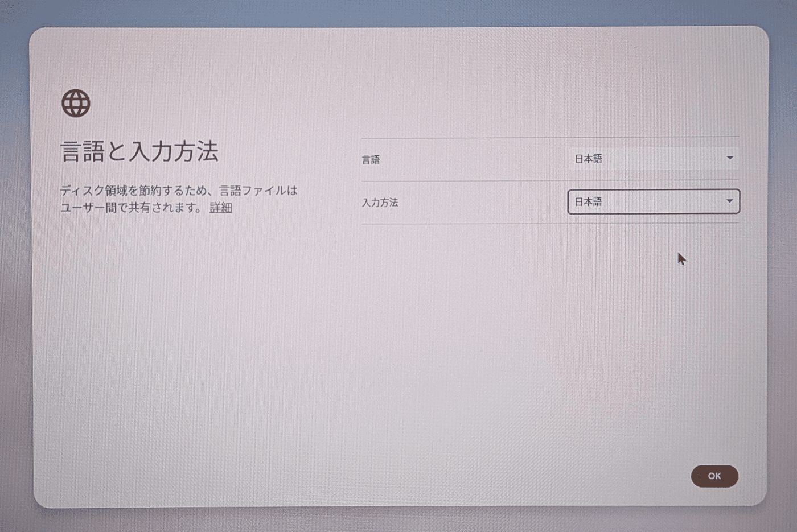
Task: Click the 言語 row label
Action: tap(371, 160)
